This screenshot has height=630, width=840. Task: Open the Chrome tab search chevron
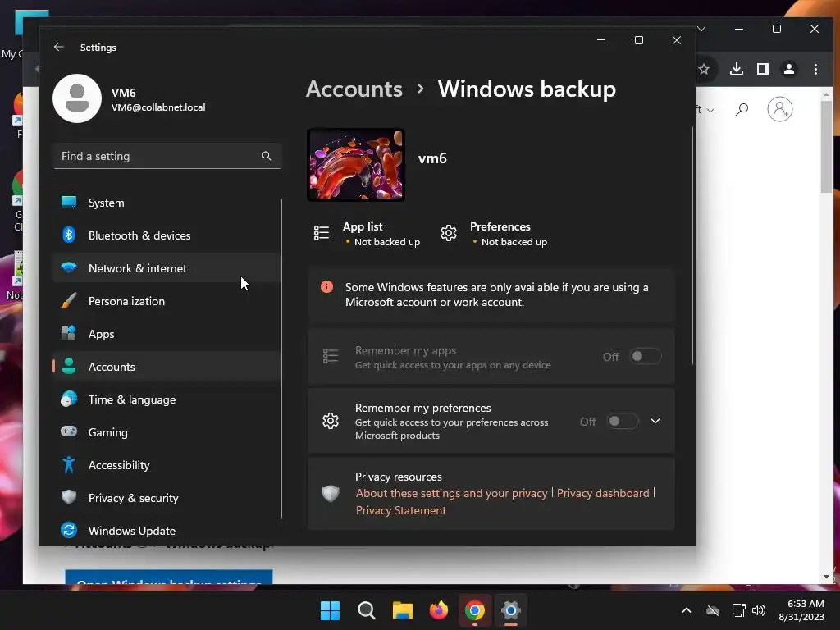[701, 29]
